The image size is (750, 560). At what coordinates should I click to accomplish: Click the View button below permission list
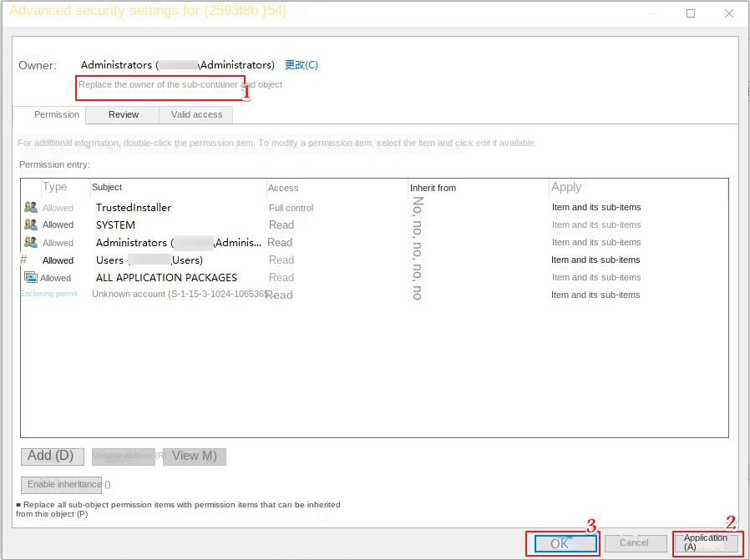tap(195, 457)
